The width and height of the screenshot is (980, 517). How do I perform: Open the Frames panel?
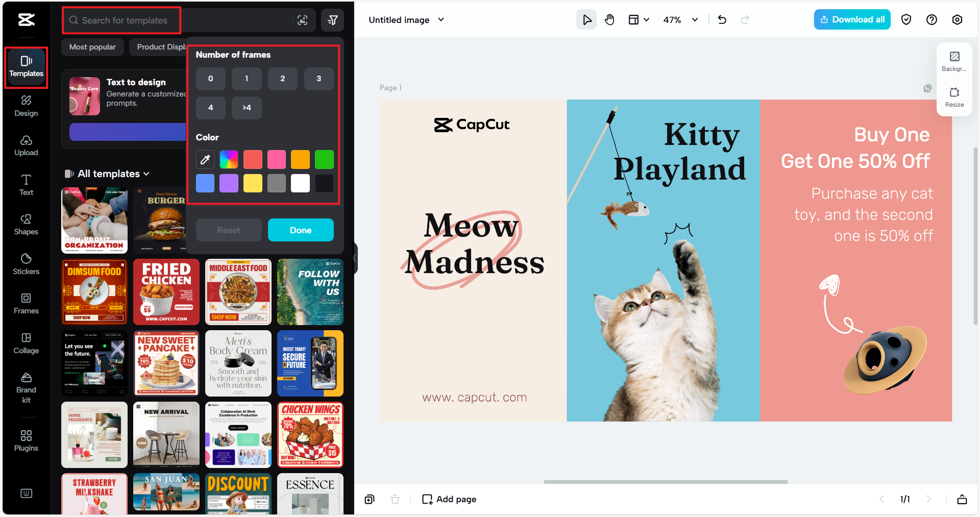[26, 304]
